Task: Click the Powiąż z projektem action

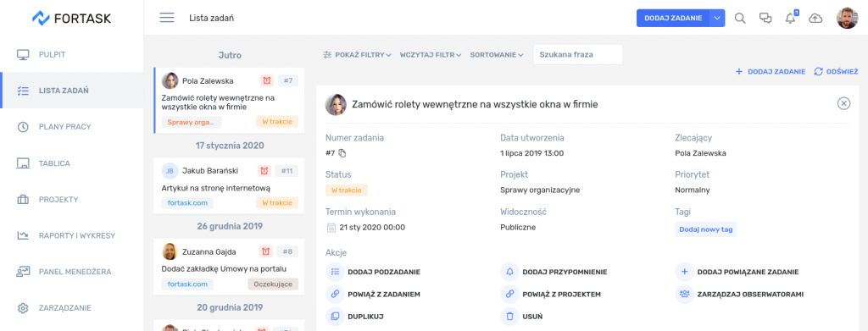Action: pos(551,294)
